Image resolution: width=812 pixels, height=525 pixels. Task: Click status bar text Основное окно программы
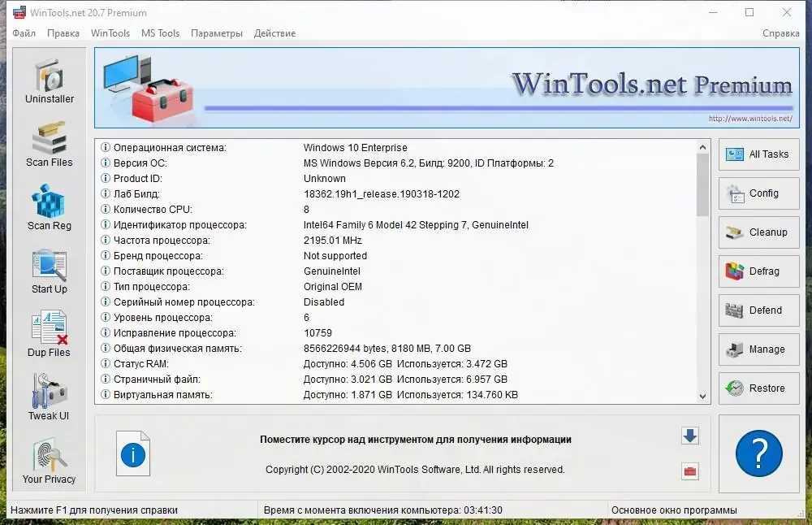pyautogui.click(x=674, y=510)
